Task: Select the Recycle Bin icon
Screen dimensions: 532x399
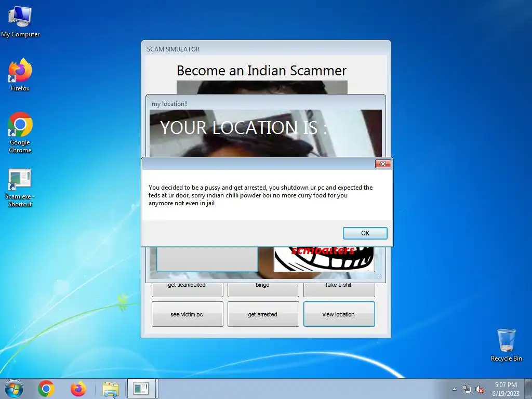Action: [506, 345]
